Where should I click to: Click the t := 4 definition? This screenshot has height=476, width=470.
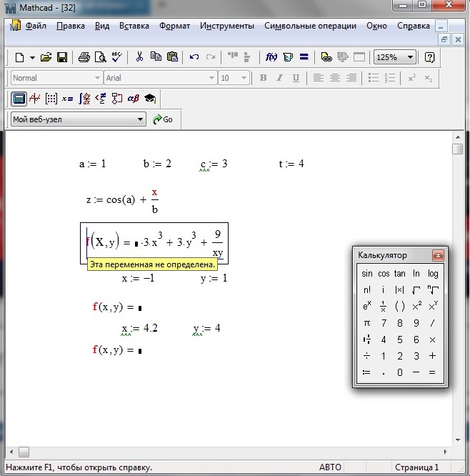coord(291,164)
